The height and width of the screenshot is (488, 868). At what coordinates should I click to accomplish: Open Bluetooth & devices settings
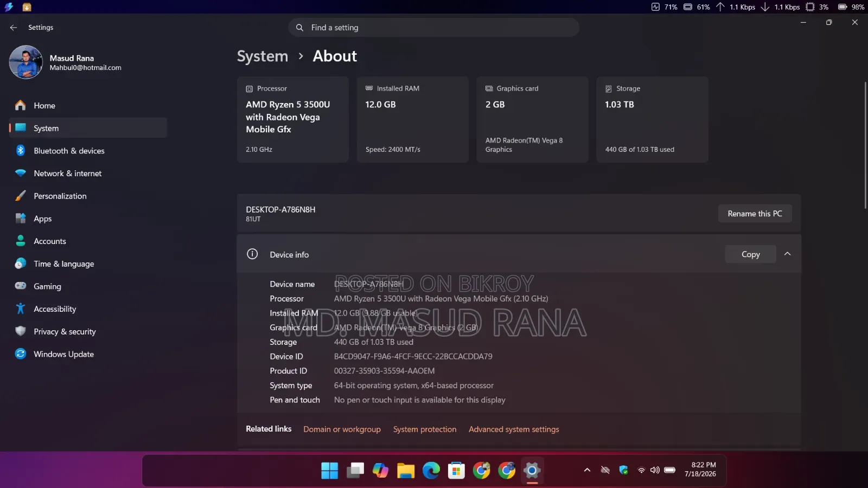point(88,151)
